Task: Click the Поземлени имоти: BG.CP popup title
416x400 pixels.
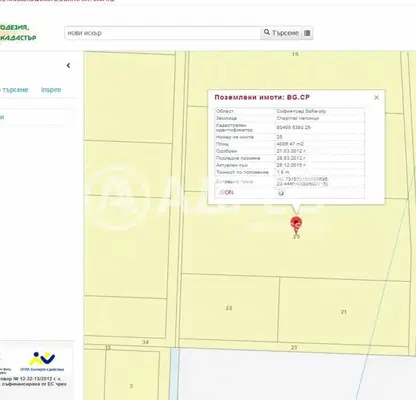Action: 262,97
